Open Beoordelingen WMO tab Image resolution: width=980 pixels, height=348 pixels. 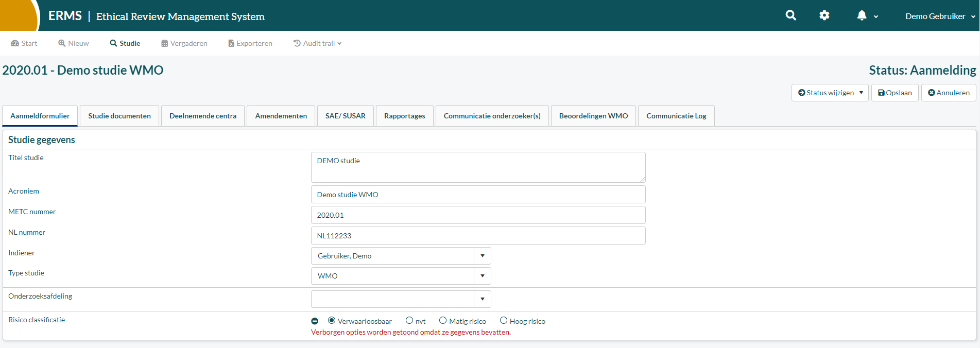pyautogui.click(x=594, y=116)
